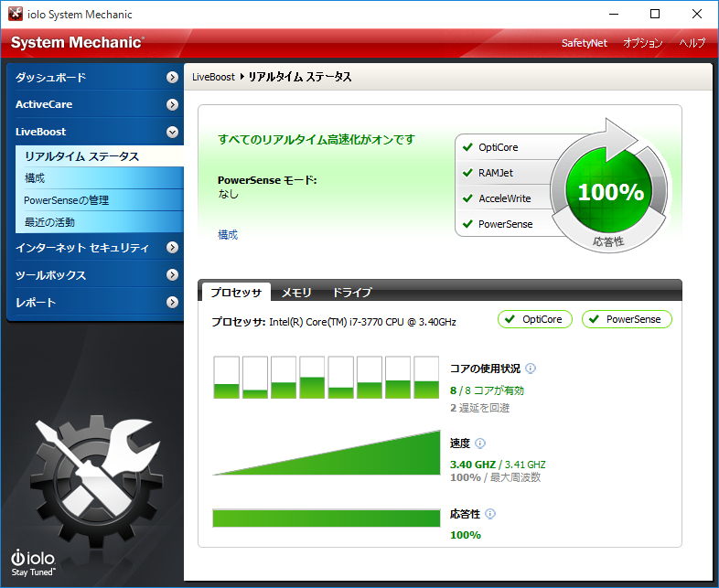Click PowerSense checkmark in status list
This screenshot has height=588, width=719.
click(x=467, y=224)
